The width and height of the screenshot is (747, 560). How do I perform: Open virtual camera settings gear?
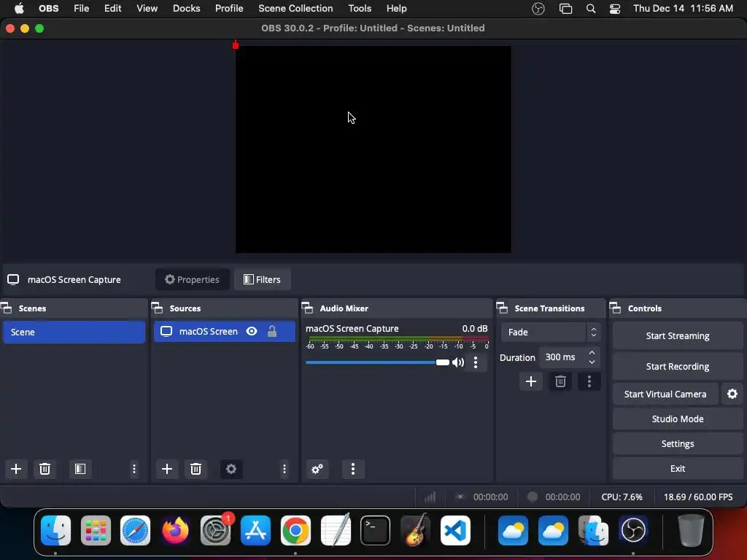(x=732, y=394)
